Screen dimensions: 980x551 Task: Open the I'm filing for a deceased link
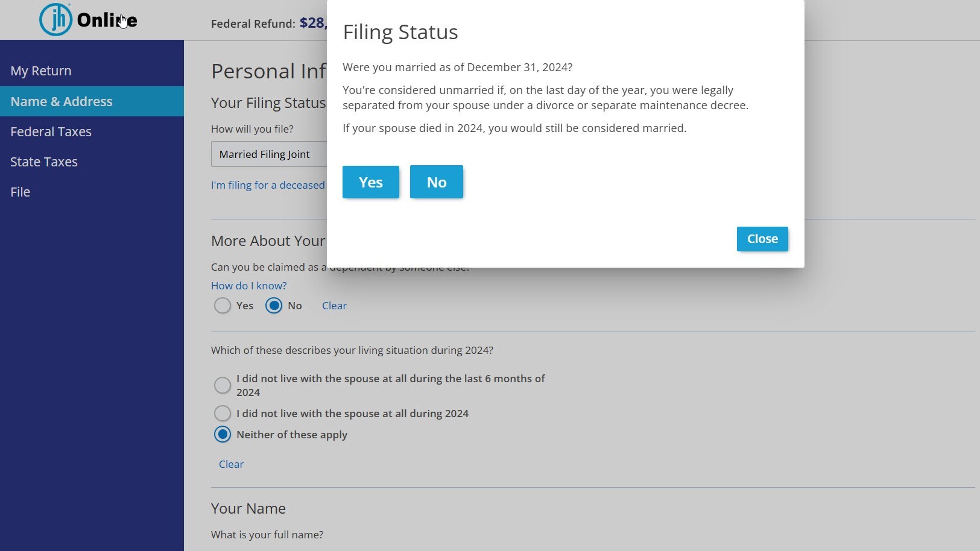(268, 185)
